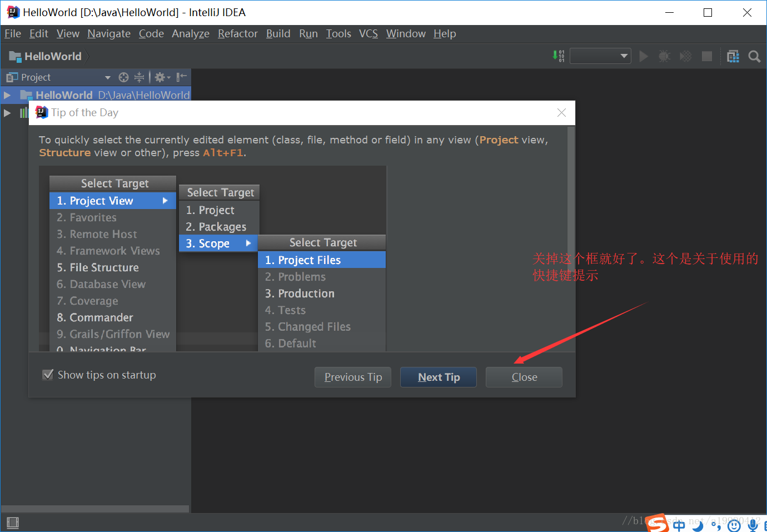
Task: Click the Search Everywhere magnifier icon
Action: [x=754, y=56]
